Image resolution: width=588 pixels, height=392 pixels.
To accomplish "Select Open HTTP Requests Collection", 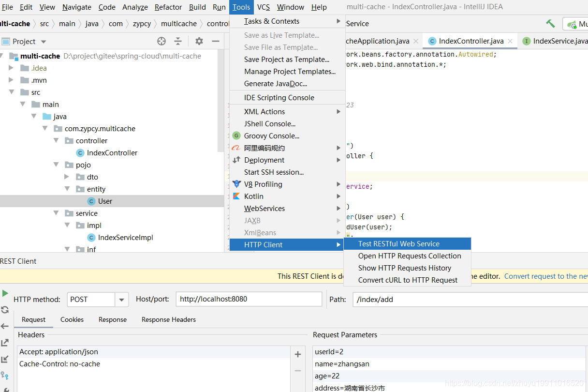I will 407,256.
